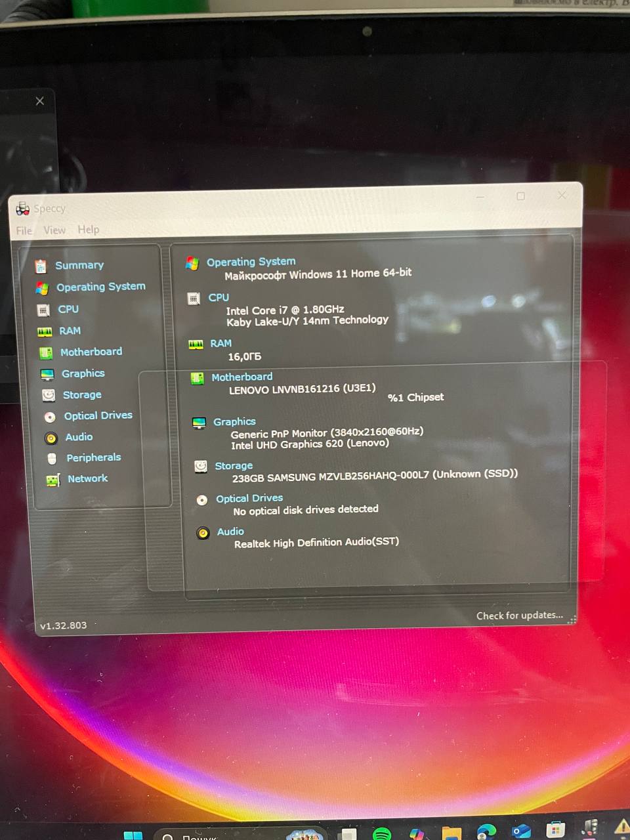Go to Motherboard in the sidebar
The width and height of the screenshot is (630, 840).
coord(91,352)
